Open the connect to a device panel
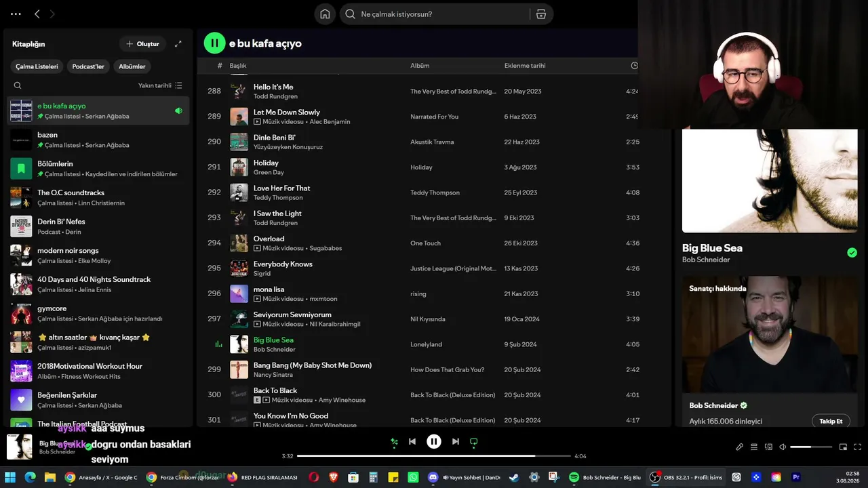Viewport: 868px width, 488px height. click(768, 447)
